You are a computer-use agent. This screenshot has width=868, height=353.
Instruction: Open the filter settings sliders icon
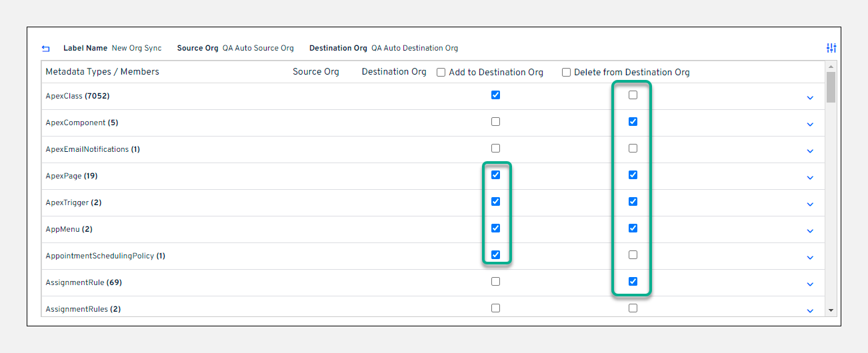click(831, 48)
